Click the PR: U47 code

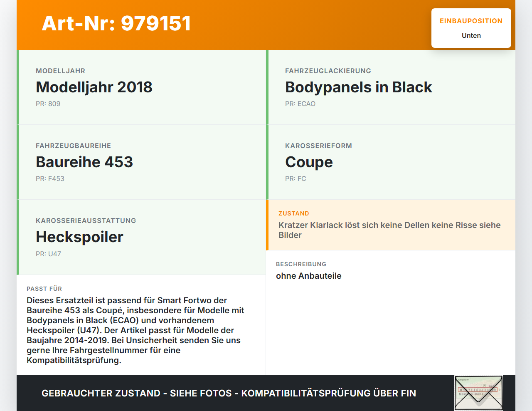pos(48,254)
